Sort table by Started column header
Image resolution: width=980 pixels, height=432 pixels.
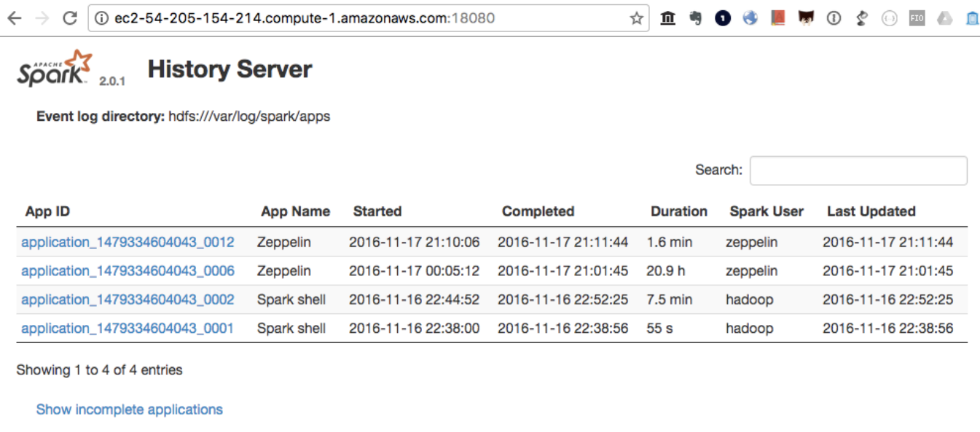377,211
